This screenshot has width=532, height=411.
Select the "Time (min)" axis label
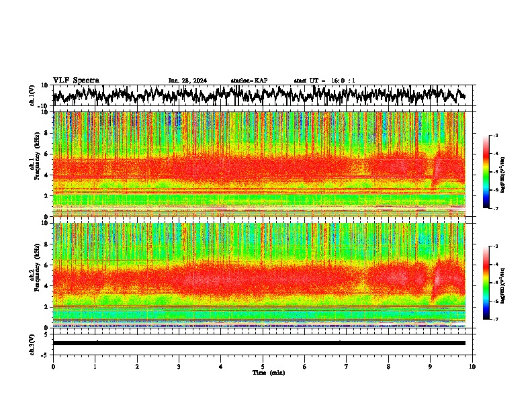269,373
